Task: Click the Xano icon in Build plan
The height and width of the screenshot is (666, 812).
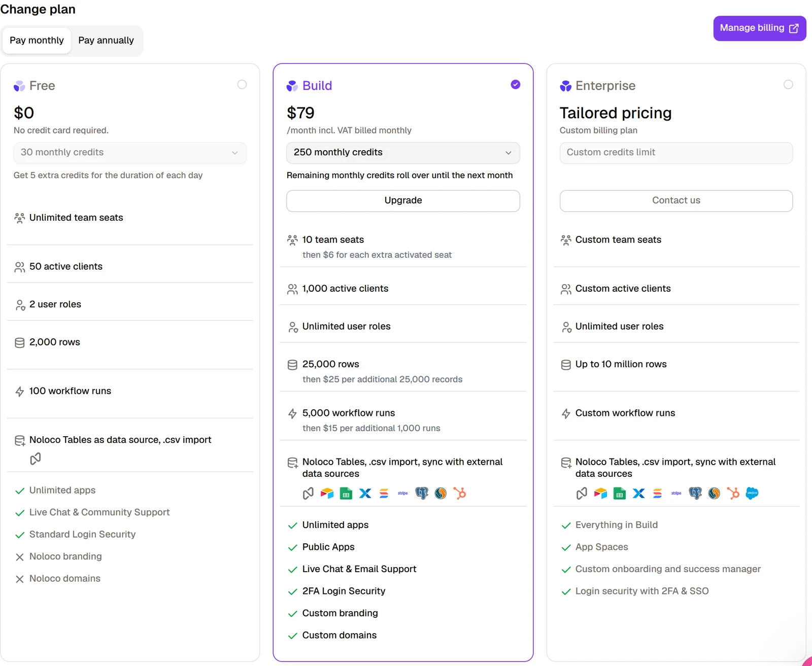Action: pos(365,493)
